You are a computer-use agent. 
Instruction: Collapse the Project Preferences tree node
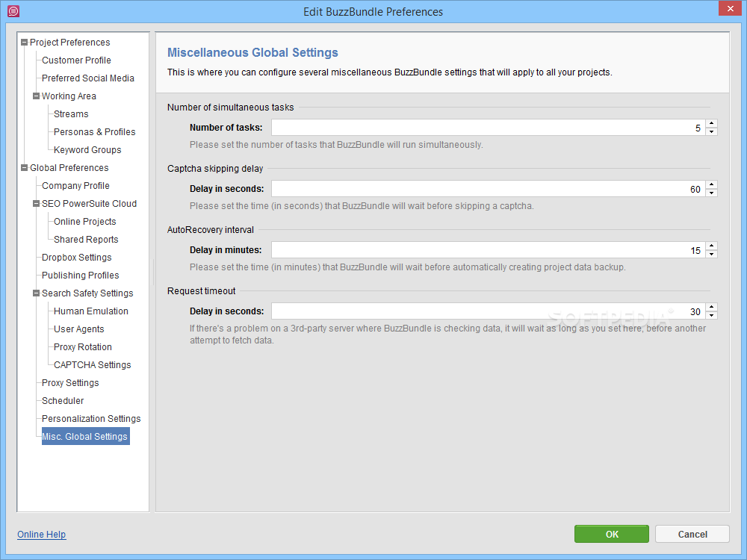click(x=25, y=43)
